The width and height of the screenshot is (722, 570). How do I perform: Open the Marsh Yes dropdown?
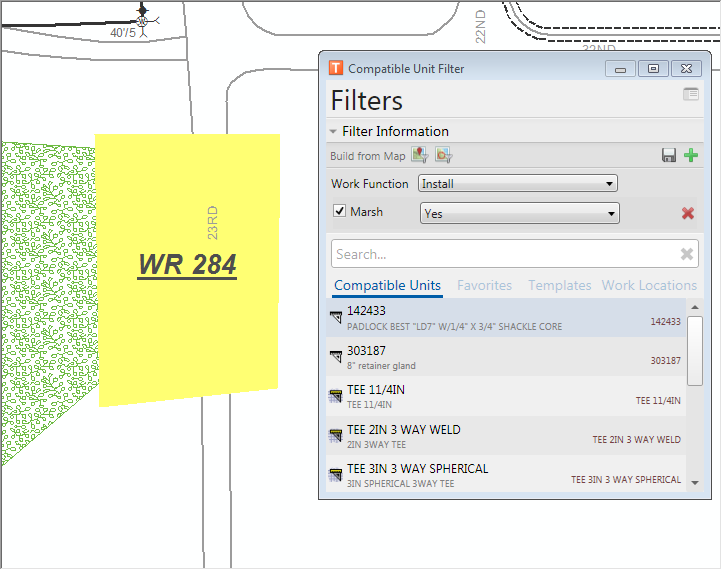(519, 213)
